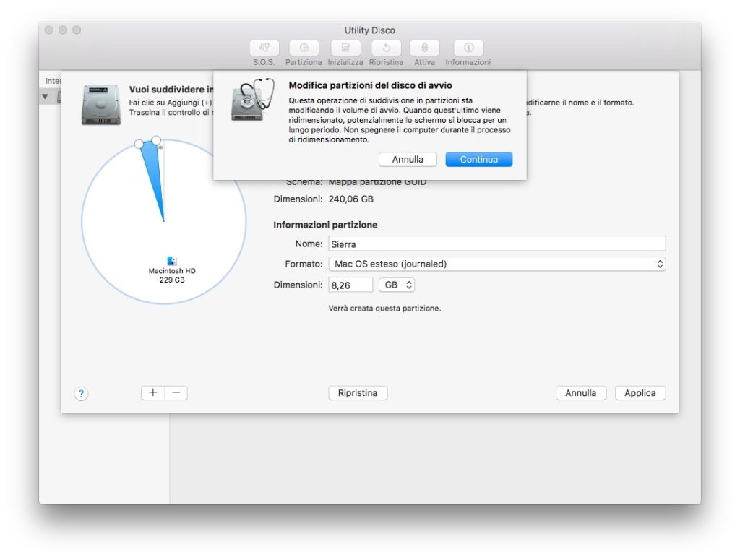This screenshot has height=560, width=740.
Task: Click the Ripristina button in the partition sheet
Action: pos(358,393)
